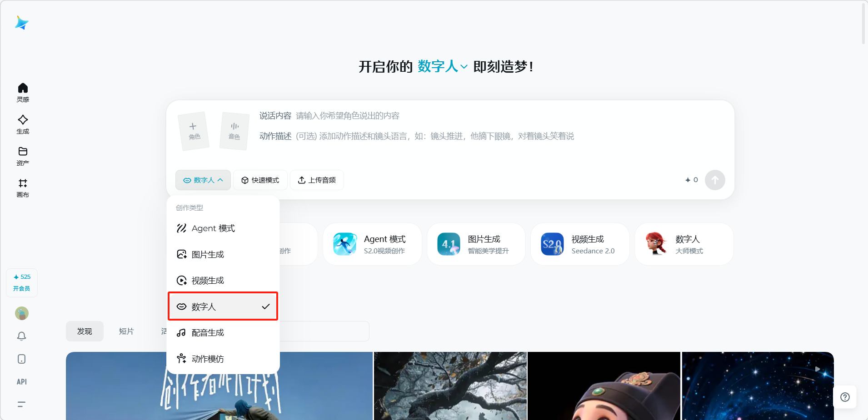The height and width of the screenshot is (420, 868).
Task: Select the checked 数字人 option
Action: coord(223,306)
